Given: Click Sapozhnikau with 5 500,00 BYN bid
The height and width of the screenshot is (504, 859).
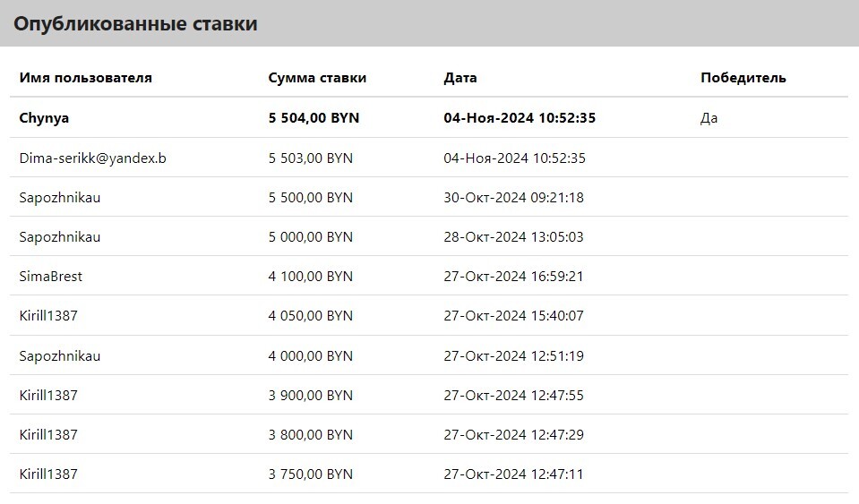Looking at the screenshot, I should pyautogui.click(x=60, y=198).
